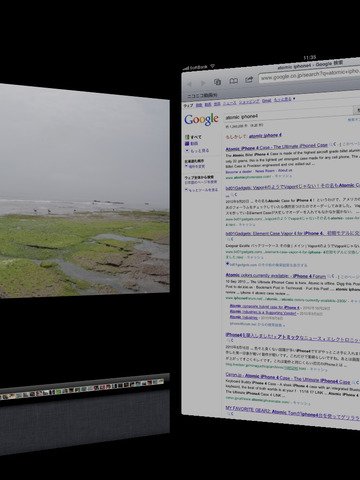Open the Gmail link in Google nav

[x=266, y=100]
